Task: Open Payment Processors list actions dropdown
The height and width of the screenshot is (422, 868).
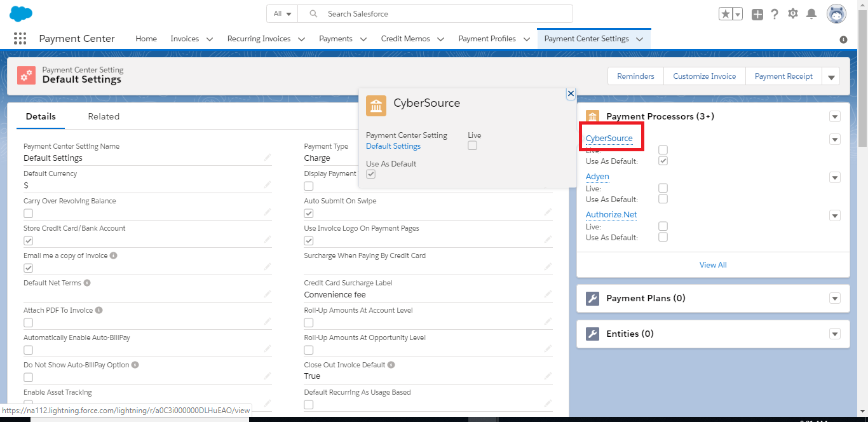Action: click(835, 116)
